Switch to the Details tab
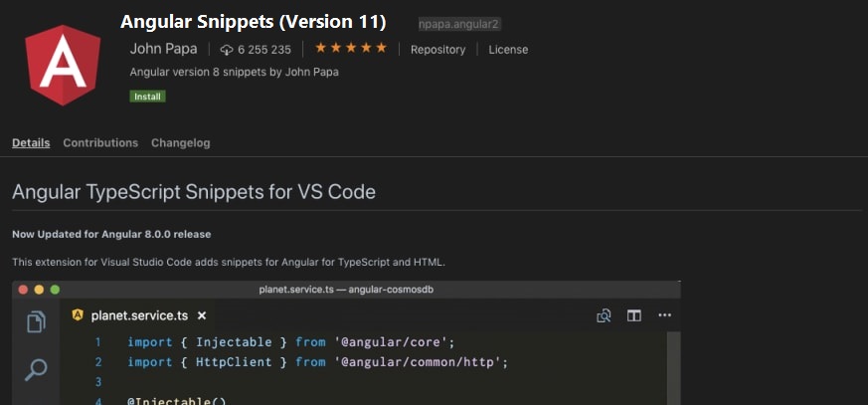 [31, 143]
